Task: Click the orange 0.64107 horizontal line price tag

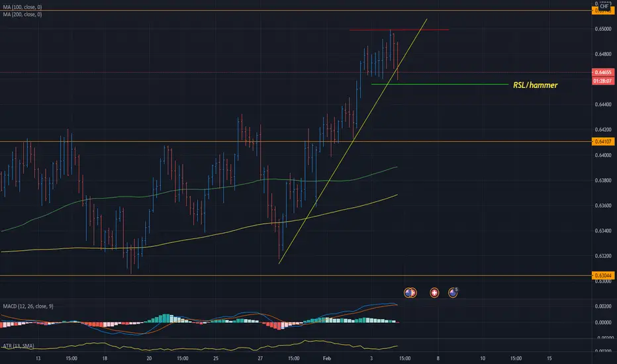Action: 603,141
